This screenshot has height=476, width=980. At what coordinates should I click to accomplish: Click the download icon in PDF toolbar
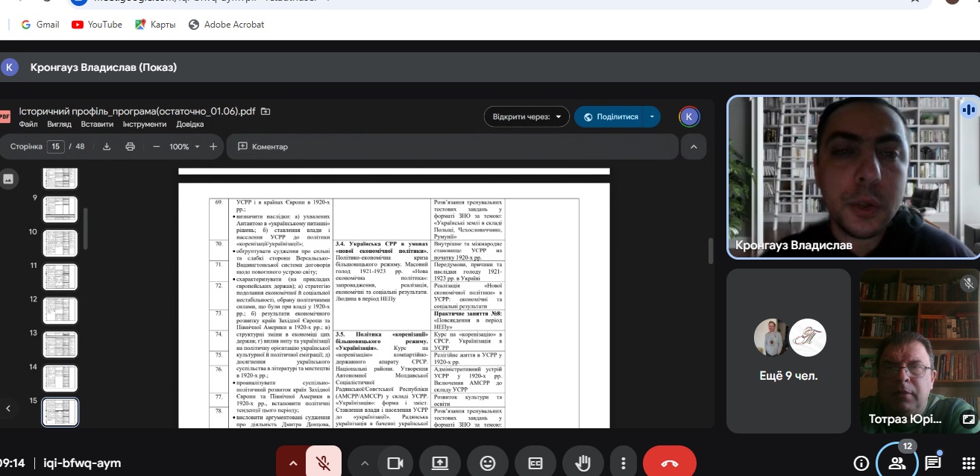coord(107,147)
